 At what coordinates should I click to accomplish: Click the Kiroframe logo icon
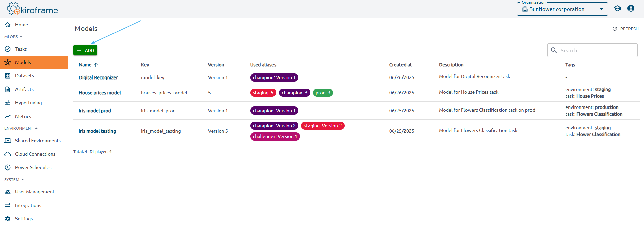13,9
